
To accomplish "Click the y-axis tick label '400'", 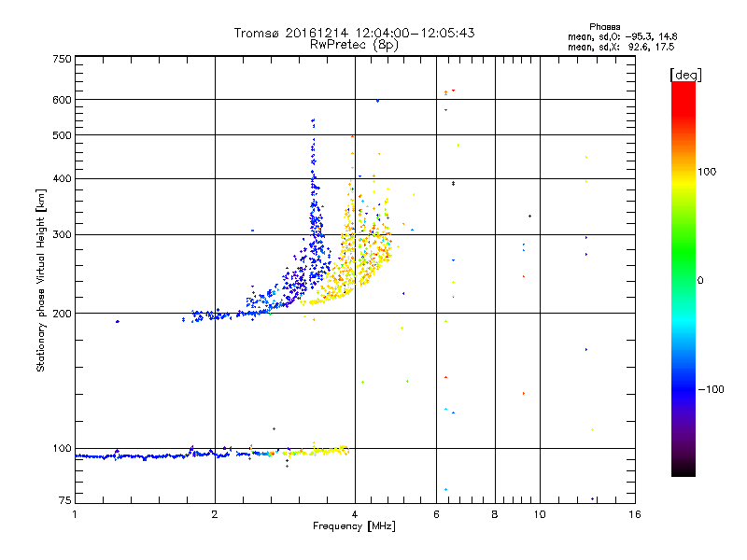I will pyautogui.click(x=62, y=178).
